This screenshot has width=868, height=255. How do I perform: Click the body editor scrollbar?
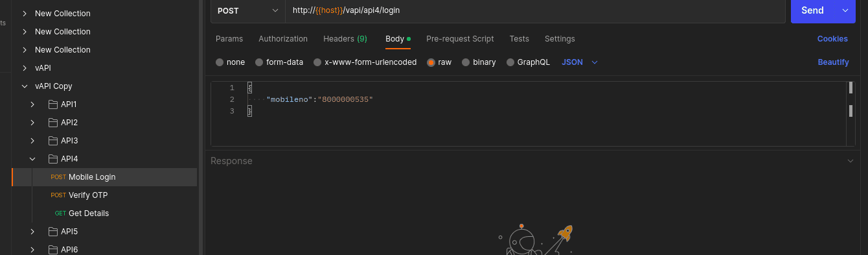click(x=851, y=114)
